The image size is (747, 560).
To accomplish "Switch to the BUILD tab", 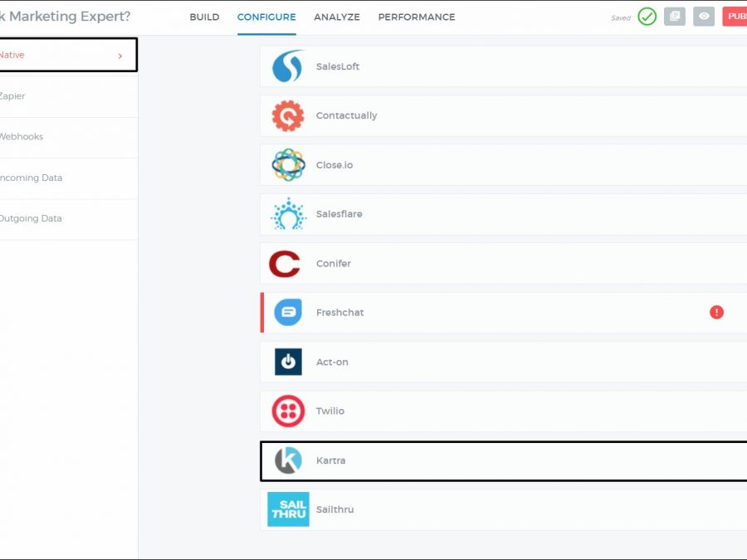I will [204, 17].
